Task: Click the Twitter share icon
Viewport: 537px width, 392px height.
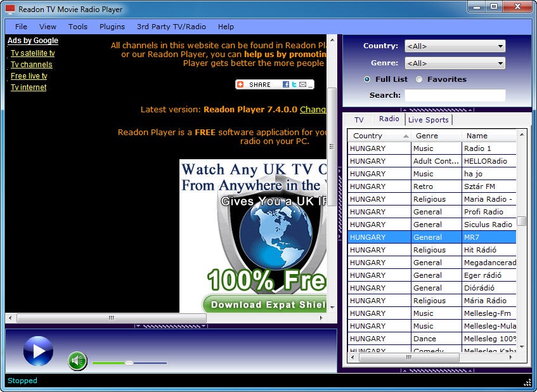Action: [x=294, y=84]
